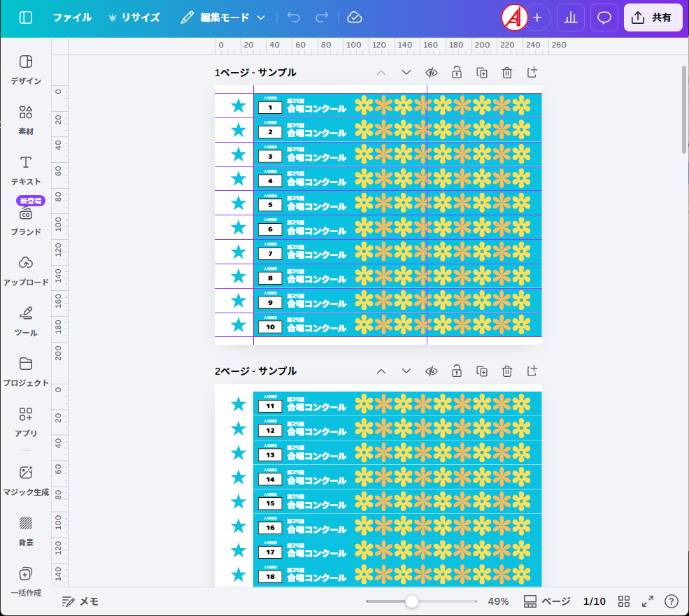Add a new page after page 1
The image size is (689, 616).
(x=532, y=73)
